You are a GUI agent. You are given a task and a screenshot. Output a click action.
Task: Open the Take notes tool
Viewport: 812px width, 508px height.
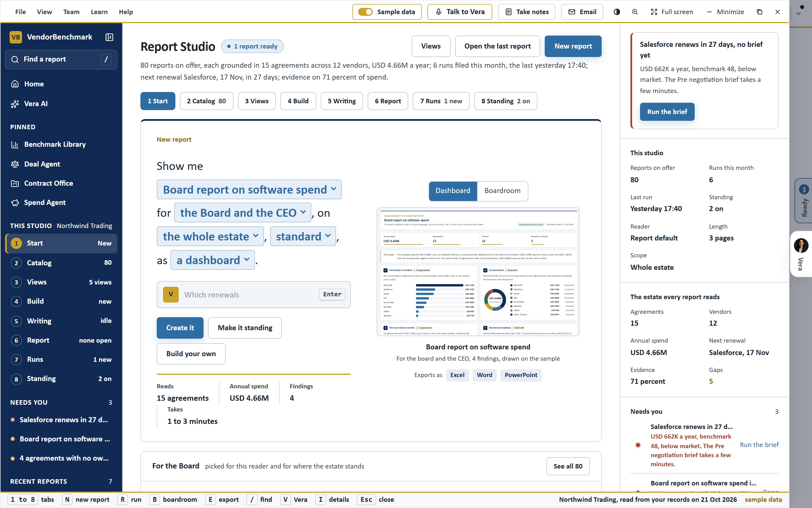tap(526, 12)
